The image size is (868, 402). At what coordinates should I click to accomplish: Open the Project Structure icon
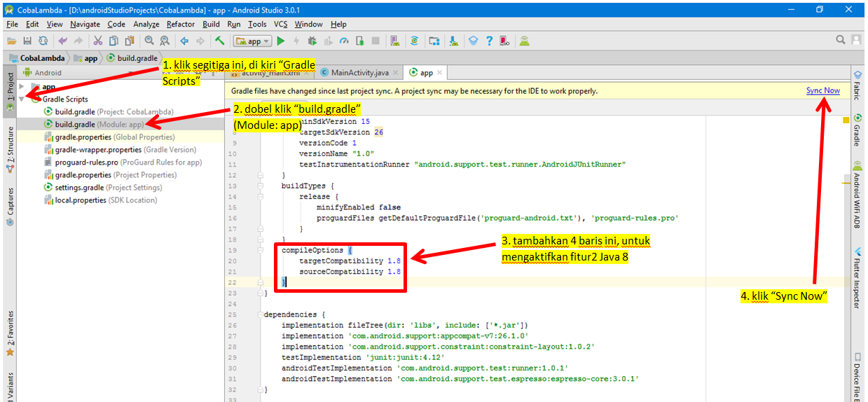coord(434,41)
